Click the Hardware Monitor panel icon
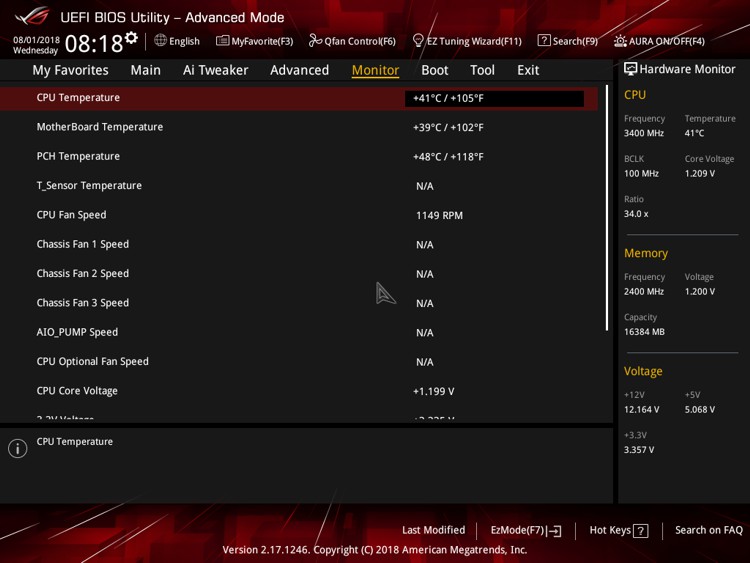The height and width of the screenshot is (563, 750). (630, 69)
